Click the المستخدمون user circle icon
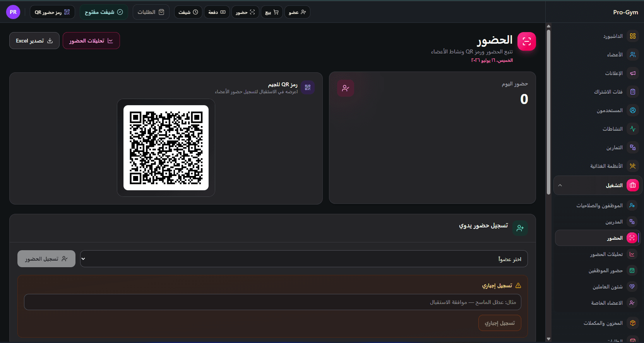The width and height of the screenshot is (644, 343). point(633,110)
